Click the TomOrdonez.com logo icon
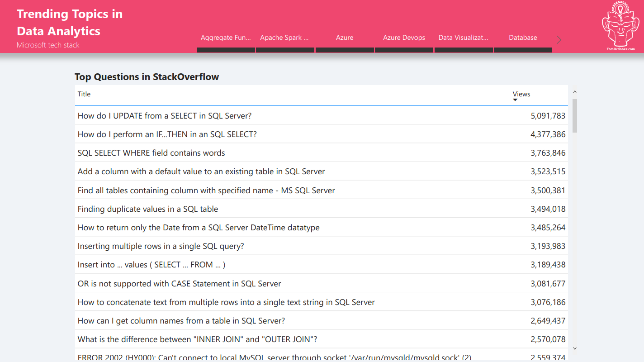644x362 pixels. point(620,26)
